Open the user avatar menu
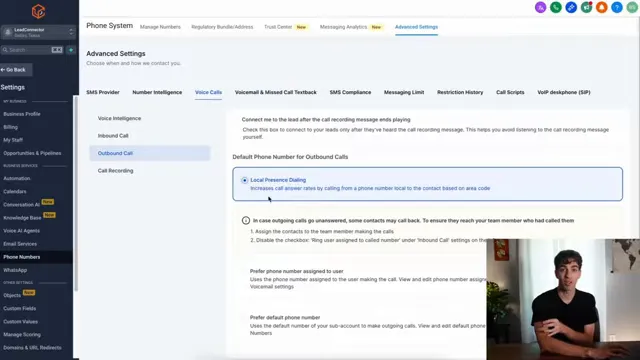The image size is (640, 360). click(x=632, y=7)
